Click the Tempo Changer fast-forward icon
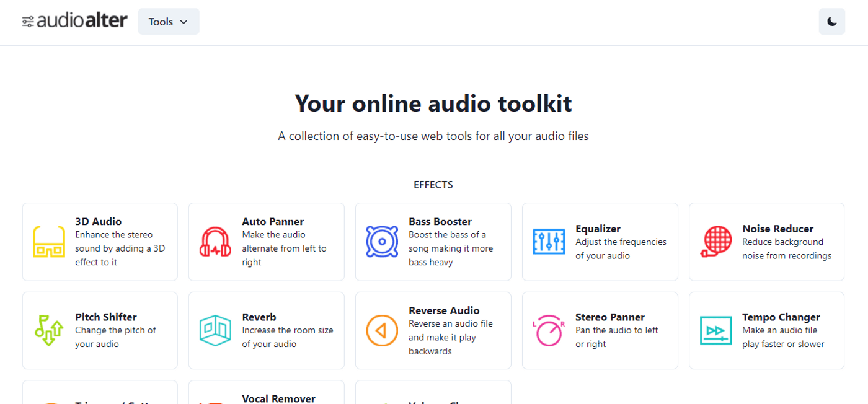868x404 pixels. (715, 330)
